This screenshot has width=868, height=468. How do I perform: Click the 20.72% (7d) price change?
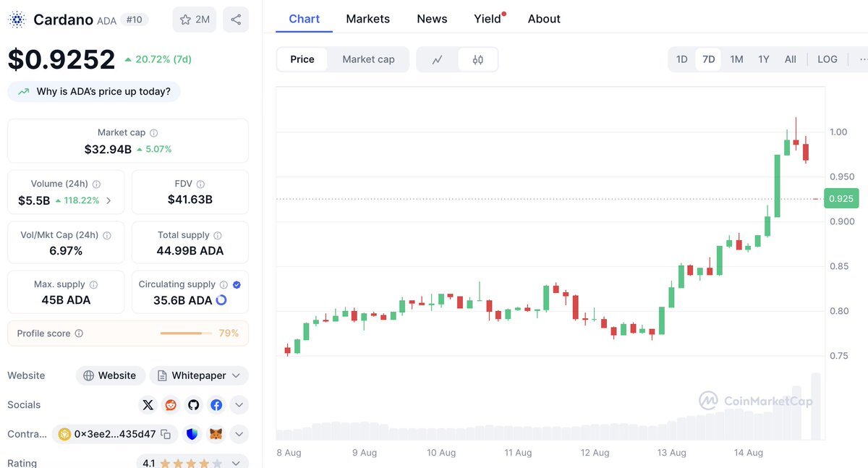coord(158,59)
